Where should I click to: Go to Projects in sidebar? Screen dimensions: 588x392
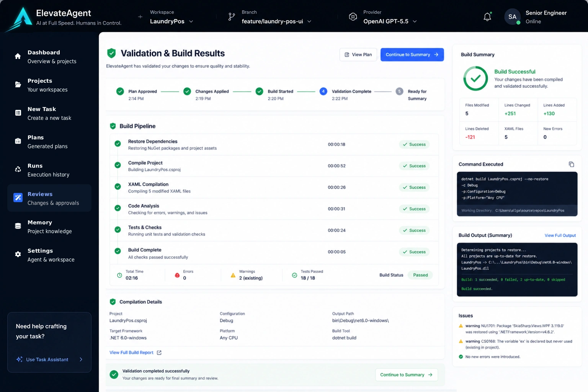(49, 85)
